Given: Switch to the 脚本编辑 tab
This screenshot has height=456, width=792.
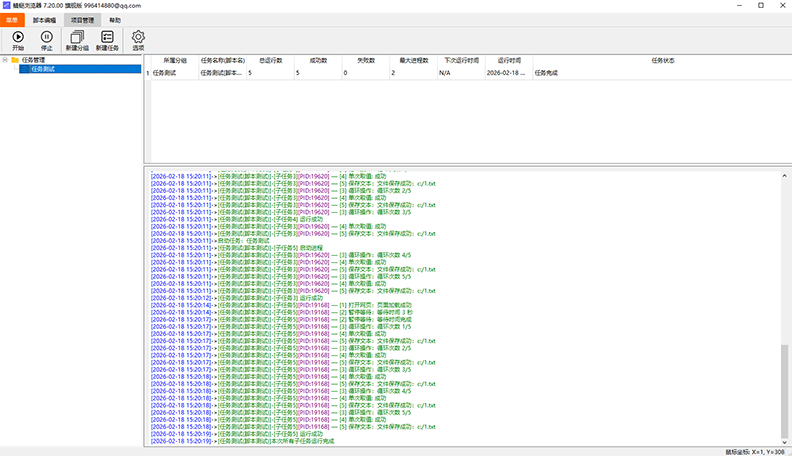Looking at the screenshot, I should pos(44,19).
